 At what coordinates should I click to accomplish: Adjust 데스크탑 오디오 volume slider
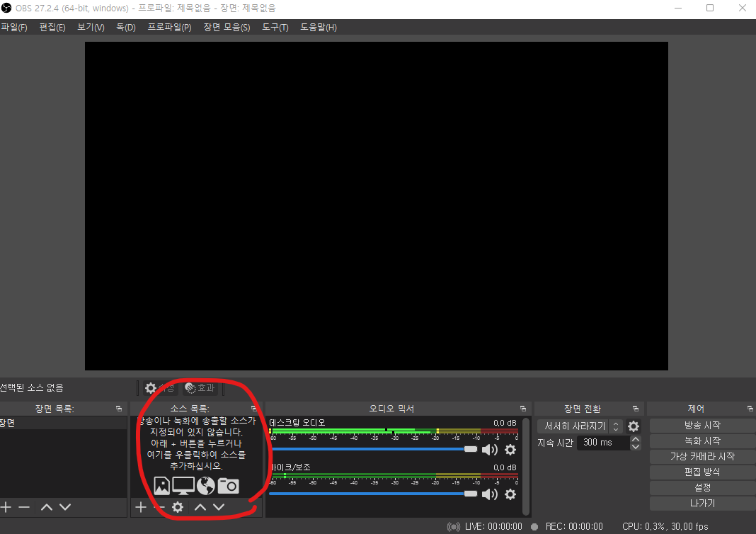coord(373,449)
